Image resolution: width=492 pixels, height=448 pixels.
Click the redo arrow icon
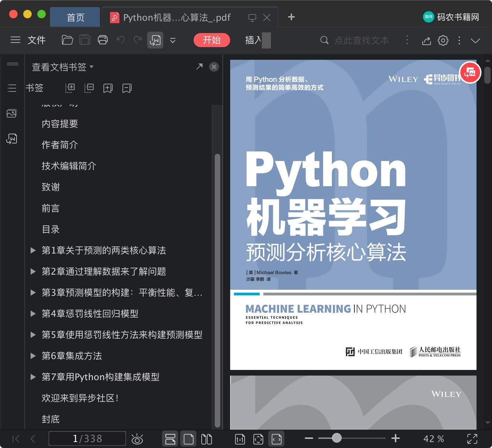coord(138,40)
